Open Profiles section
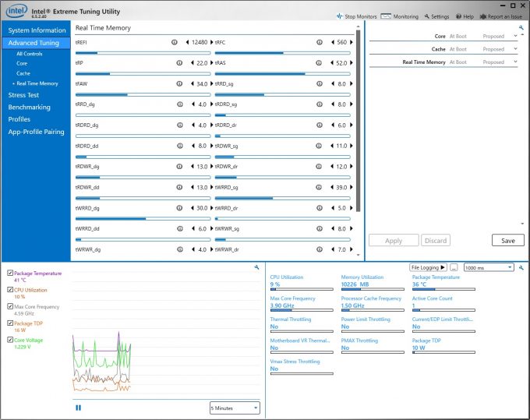 coord(19,119)
